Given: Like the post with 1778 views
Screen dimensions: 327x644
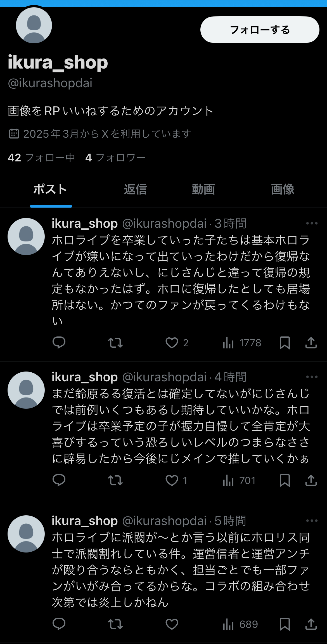Looking at the screenshot, I should click(172, 342).
